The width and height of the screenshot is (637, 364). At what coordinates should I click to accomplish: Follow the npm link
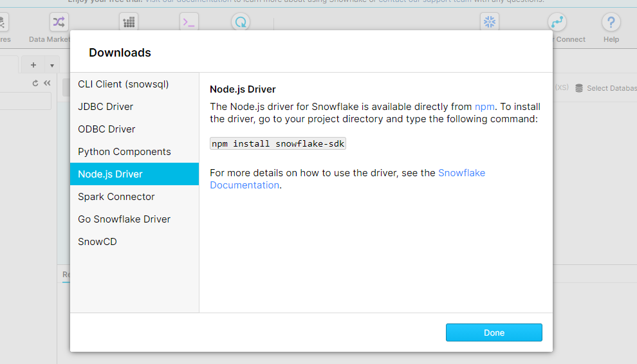pos(485,107)
